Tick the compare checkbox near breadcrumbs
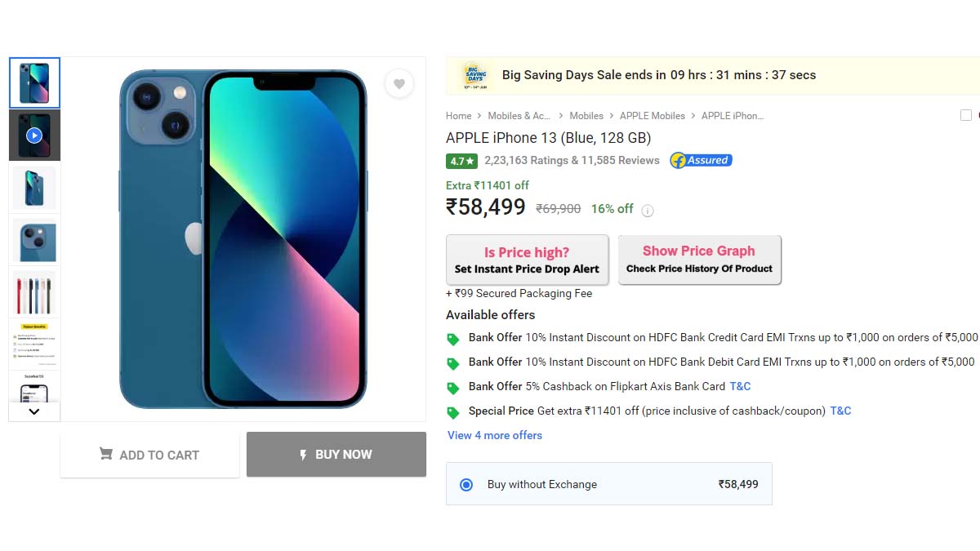 (x=966, y=116)
